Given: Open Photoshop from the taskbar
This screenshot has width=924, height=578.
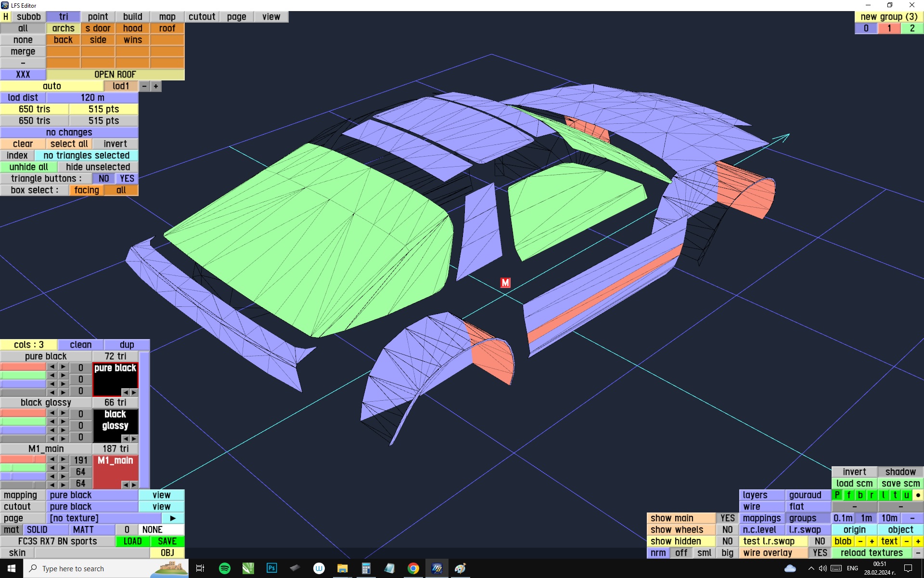Looking at the screenshot, I should click(x=271, y=568).
